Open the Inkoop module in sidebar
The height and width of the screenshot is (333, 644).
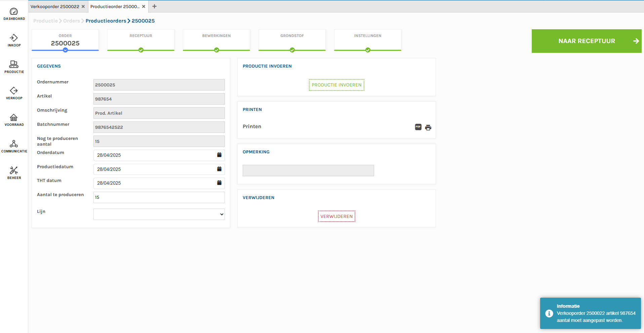click(x=14, y=40)
